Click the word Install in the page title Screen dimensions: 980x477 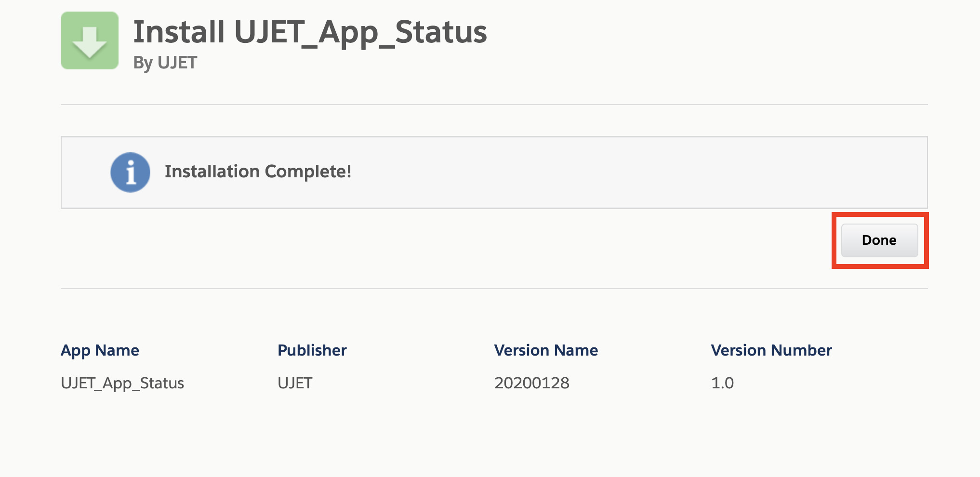[x=179, y=32]
